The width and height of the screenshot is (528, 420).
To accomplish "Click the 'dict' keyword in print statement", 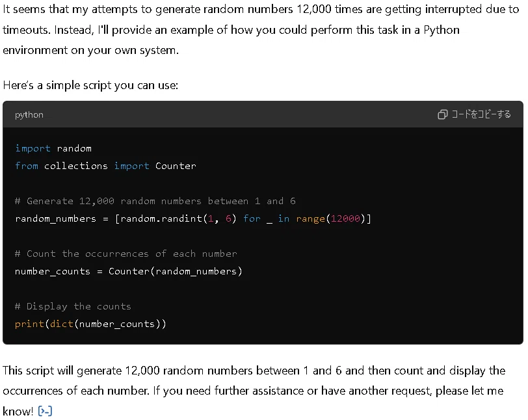I will click(62, 324).
